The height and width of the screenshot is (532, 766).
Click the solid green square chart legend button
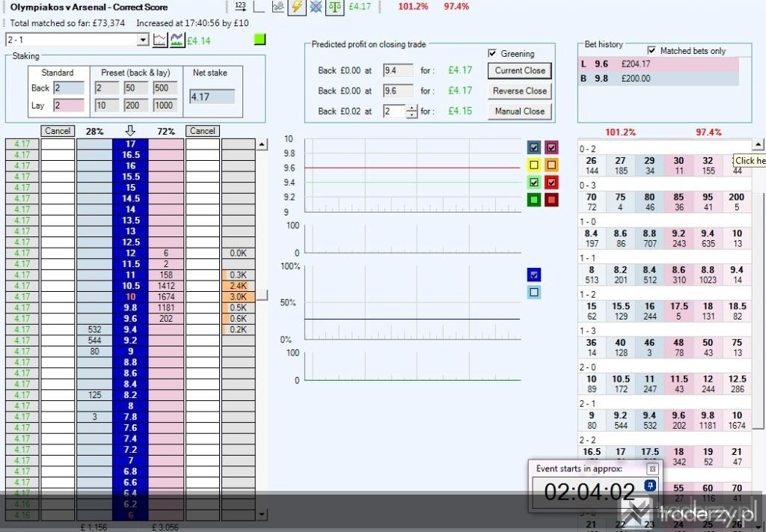[534, 199]
